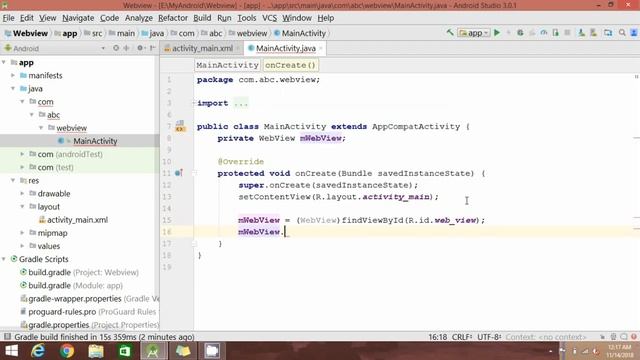Image resolution: width=640 pixels, height=360 pixels.
Task: Open project panel settings gear icon
Action: pos(140,48)
